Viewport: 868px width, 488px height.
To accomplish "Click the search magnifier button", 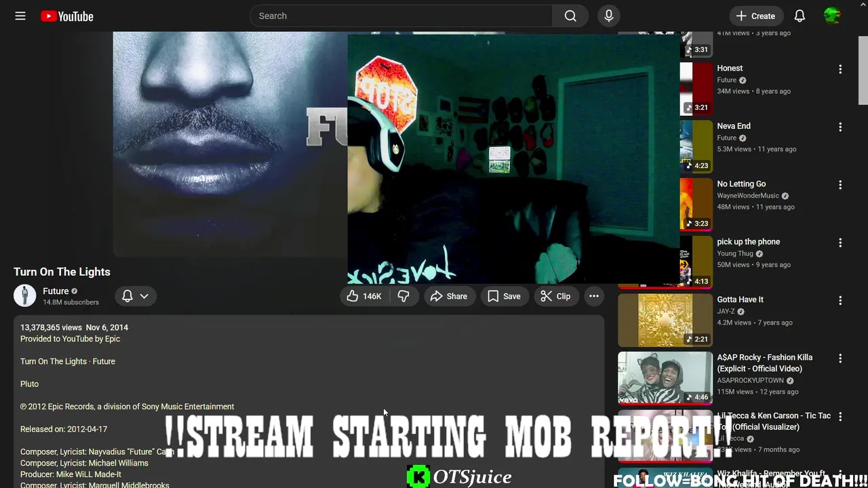I will pos(570,16).
